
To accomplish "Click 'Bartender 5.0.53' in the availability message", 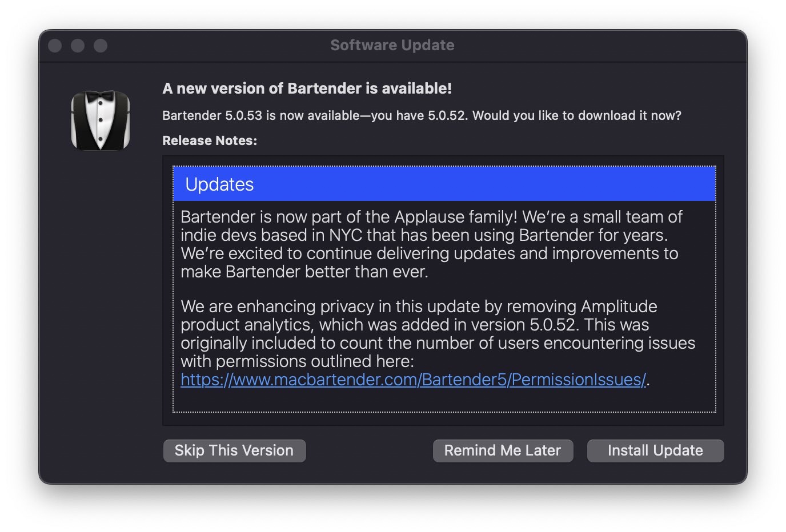I will pos(212,115).
